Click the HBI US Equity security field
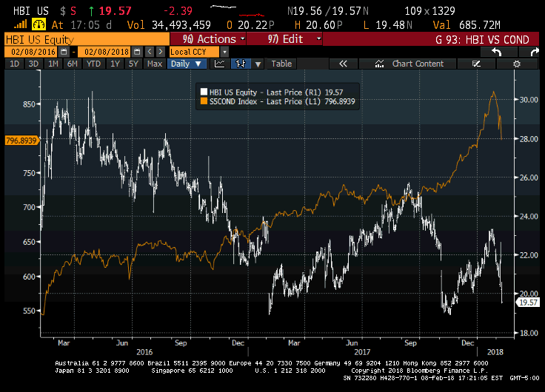 pyautogui.click(x=87, y=39)
